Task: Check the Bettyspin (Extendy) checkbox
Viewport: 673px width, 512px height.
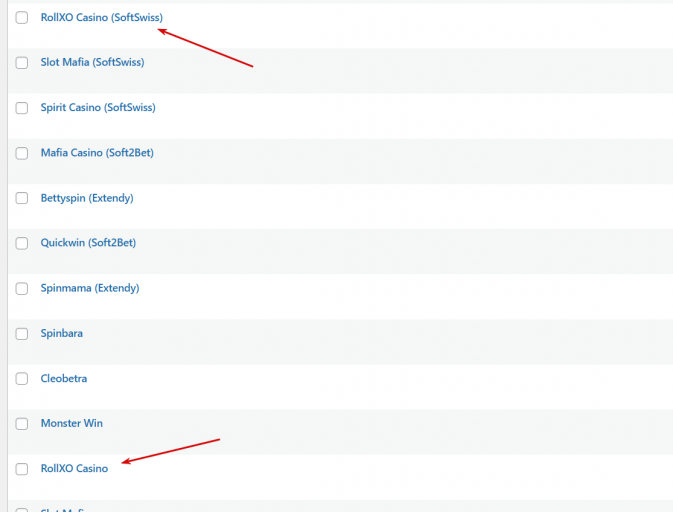Action: point(22,198)
